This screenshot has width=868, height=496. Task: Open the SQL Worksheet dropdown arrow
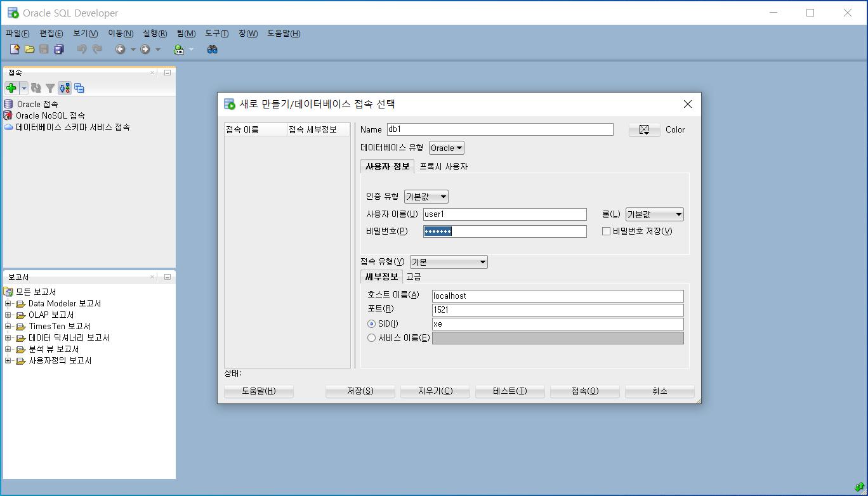point(192,49)
